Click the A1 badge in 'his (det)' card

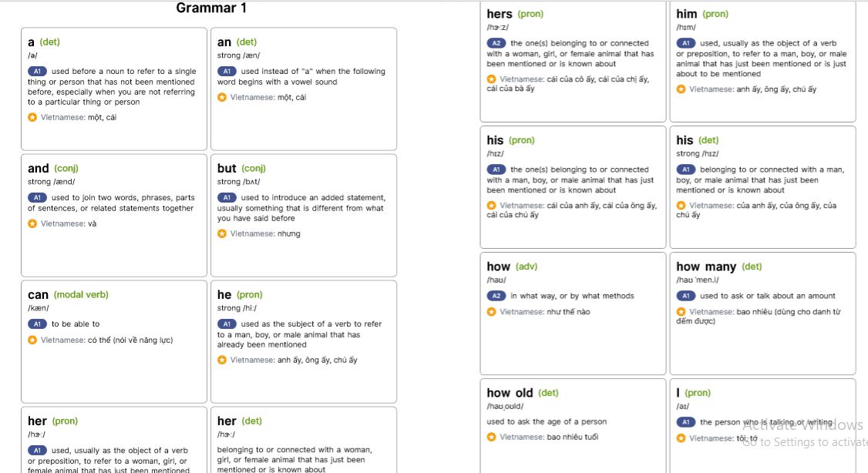[686, 169]
